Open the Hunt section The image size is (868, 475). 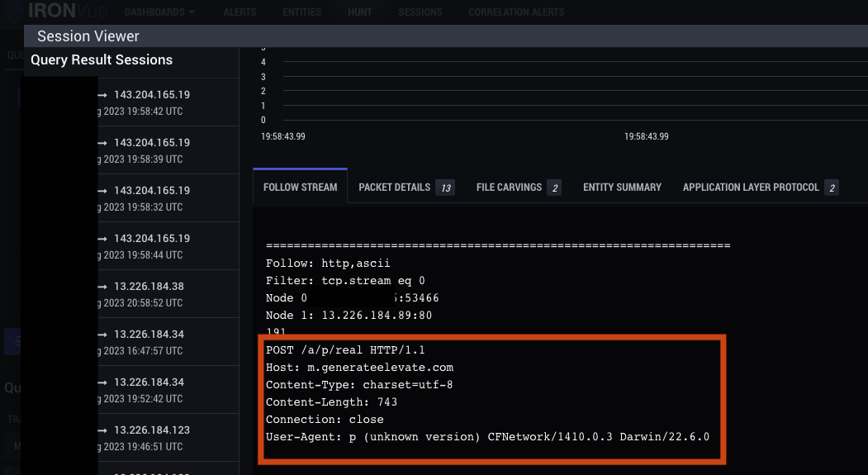[x=360, y=12]
